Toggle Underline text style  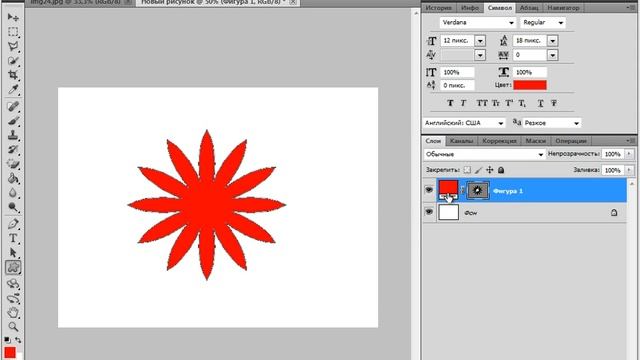[540, 103]
